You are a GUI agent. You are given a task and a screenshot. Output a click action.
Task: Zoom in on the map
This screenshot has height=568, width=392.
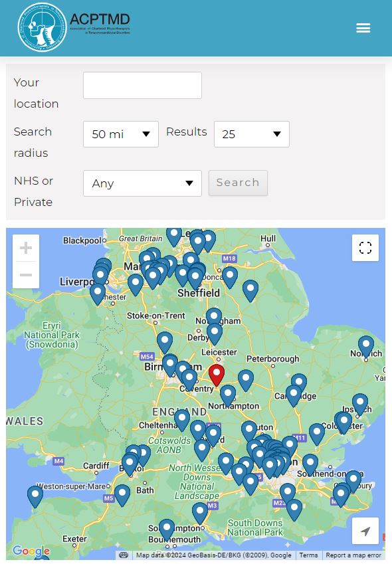26,248
